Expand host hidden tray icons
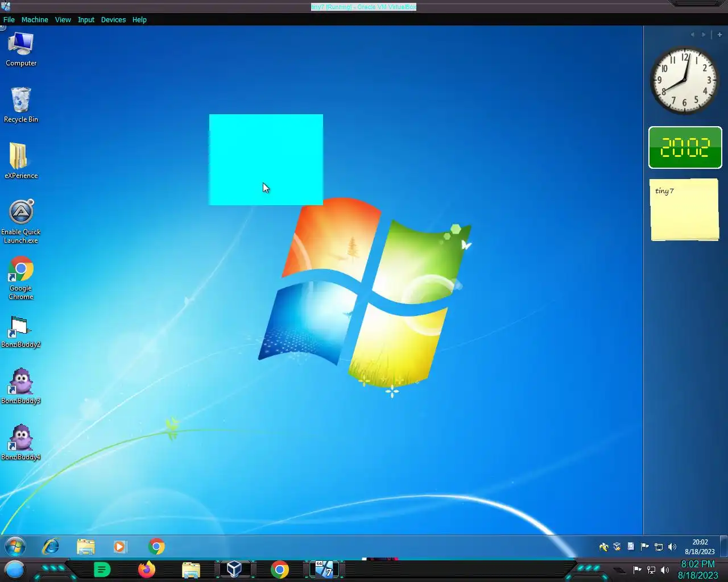The width and height of the screenshot is (728, 582). coord(620,570)
